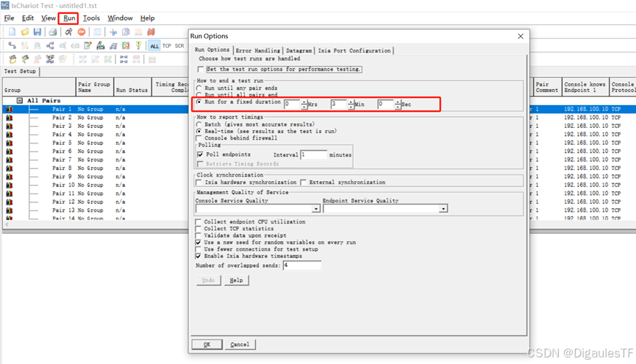This screenshot has width=636, height=364.
Task: Toggle Enable Ixia hardware timestamps
Action: click(x=199, y=257)
